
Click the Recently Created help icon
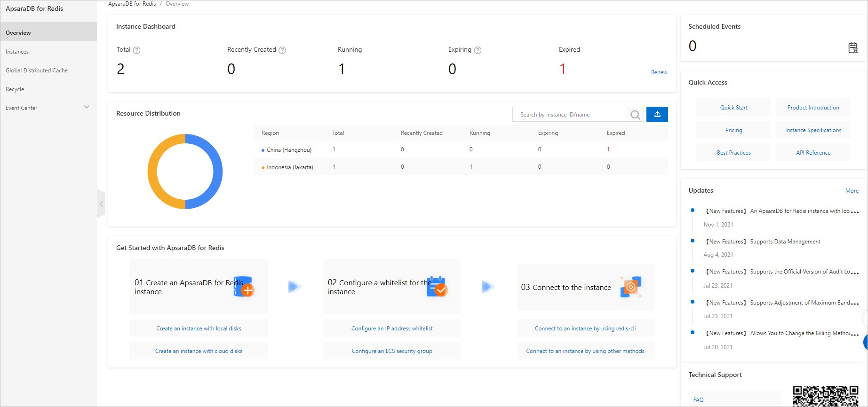coord(282,50)
